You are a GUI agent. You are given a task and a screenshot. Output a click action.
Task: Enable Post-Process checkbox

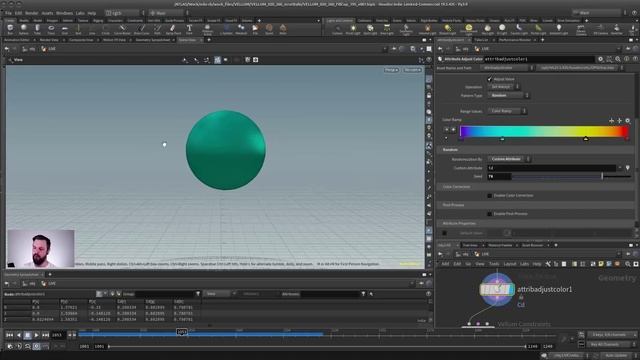489,213
